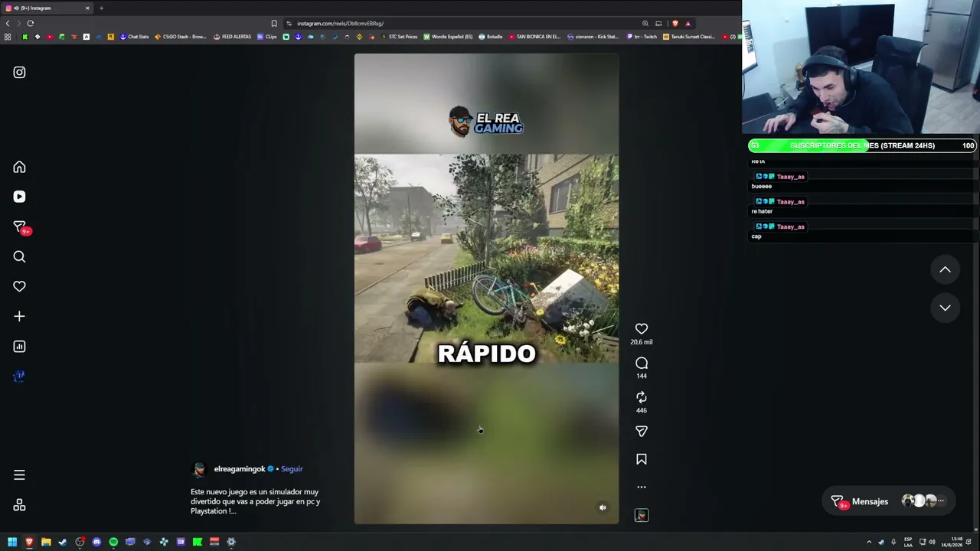Open the Wordle Español (ES) bookmark
Viewport: 980px width, 551px height.
click(449, 37)
